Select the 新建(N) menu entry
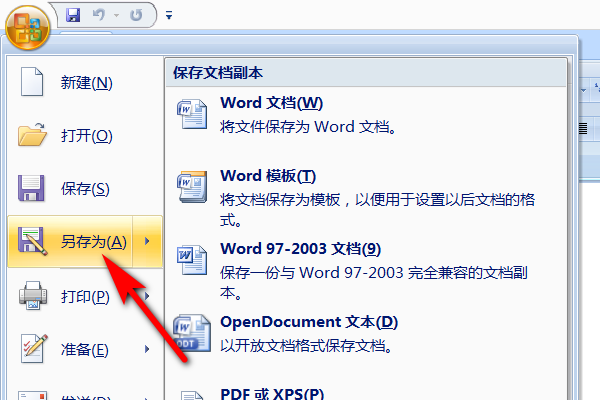The width and height of the screenshot is (600, 400). [86, 83]
